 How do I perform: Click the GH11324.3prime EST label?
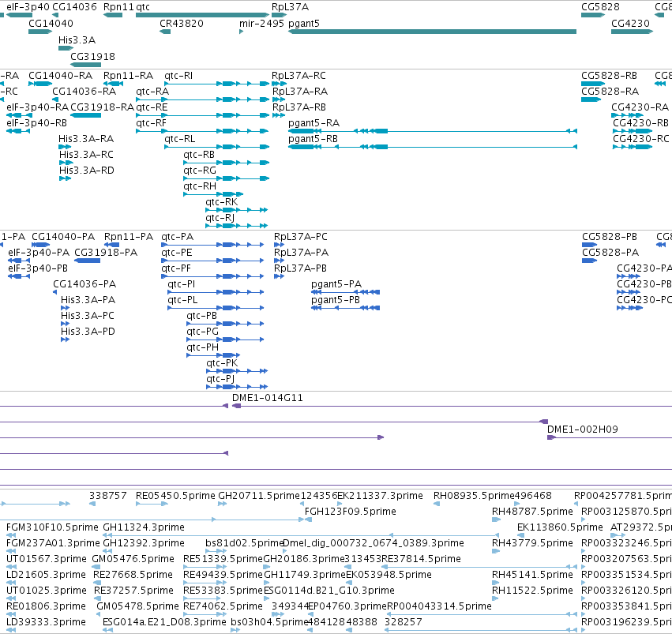pyautogui.click(x=144, y=527)
